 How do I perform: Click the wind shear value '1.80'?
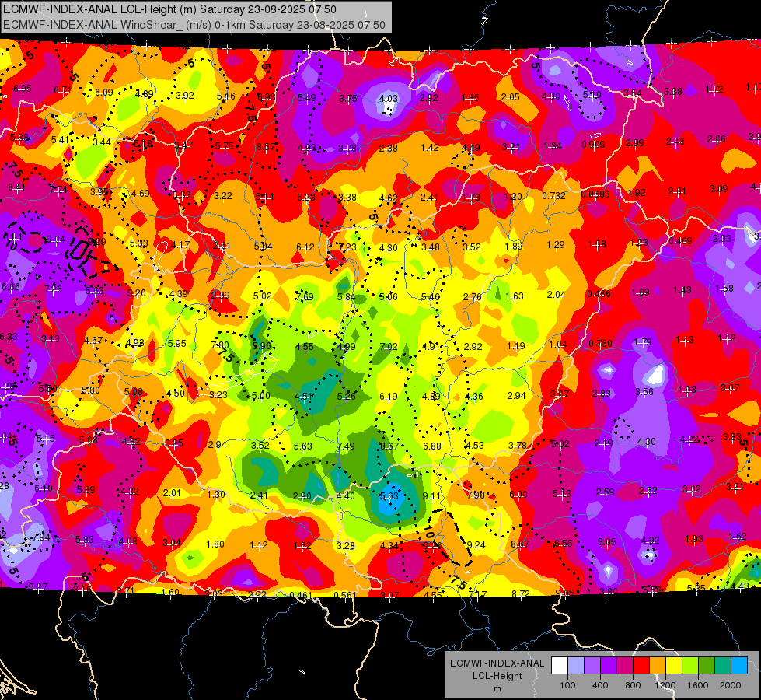click(215, 544)
